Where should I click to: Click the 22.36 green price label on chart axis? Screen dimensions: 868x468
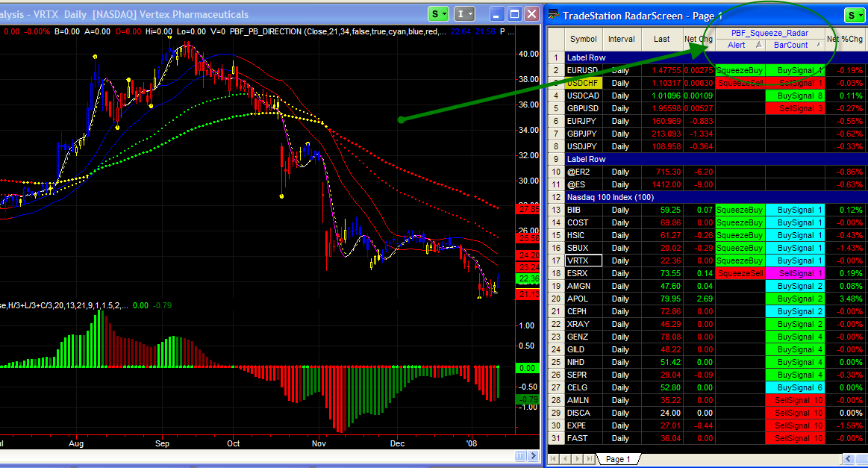[x=528, y=278]
